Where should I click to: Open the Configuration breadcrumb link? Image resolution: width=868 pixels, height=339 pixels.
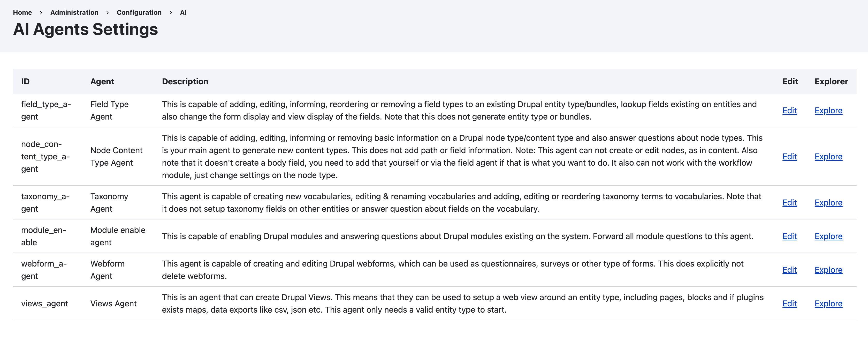[x=139, y=12]
